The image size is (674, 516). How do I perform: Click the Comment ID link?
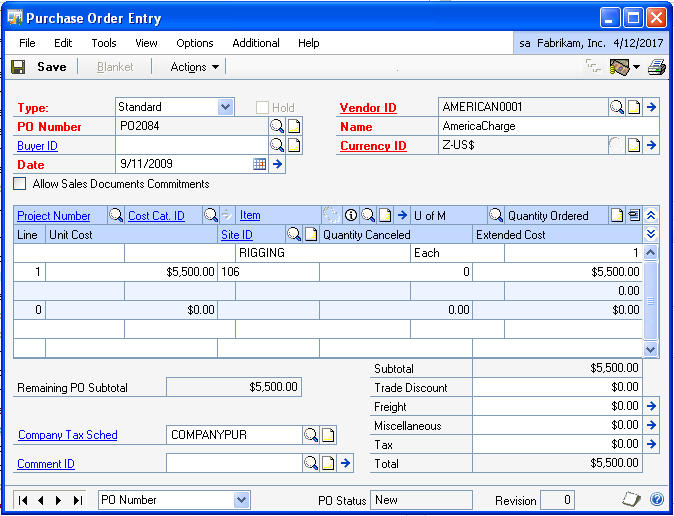coord(46,464)
